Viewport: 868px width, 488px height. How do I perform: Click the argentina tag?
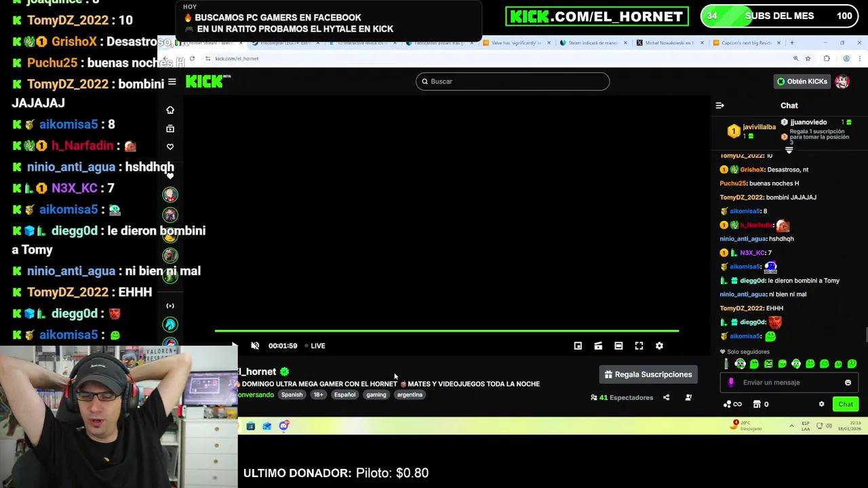410,394
